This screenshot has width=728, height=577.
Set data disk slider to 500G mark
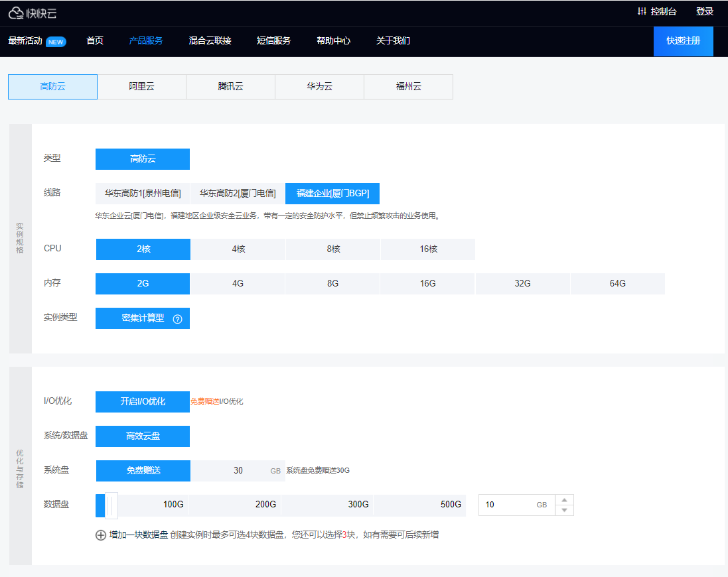pos(451,505)
